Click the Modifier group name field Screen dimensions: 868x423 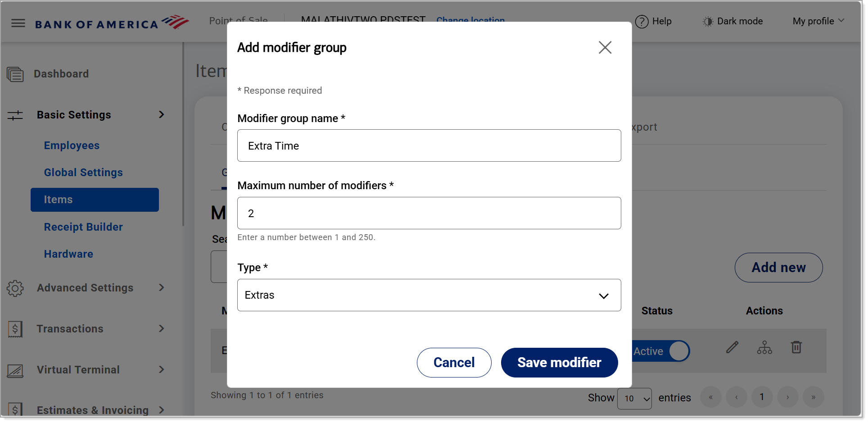pos(429,146)
